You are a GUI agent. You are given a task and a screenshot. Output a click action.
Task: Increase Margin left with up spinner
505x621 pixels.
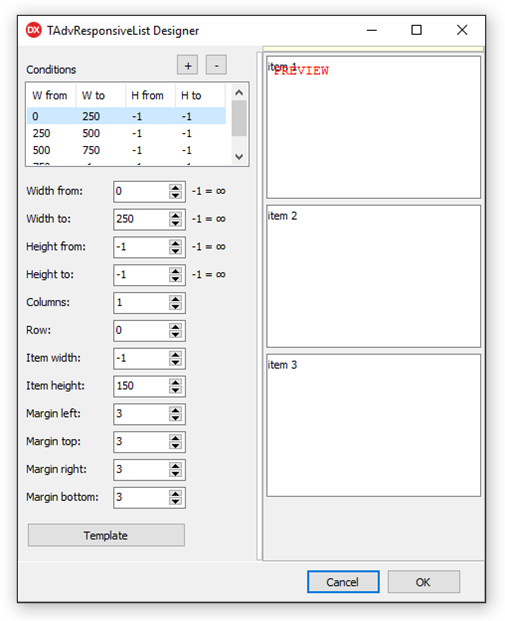pos(175,410)
